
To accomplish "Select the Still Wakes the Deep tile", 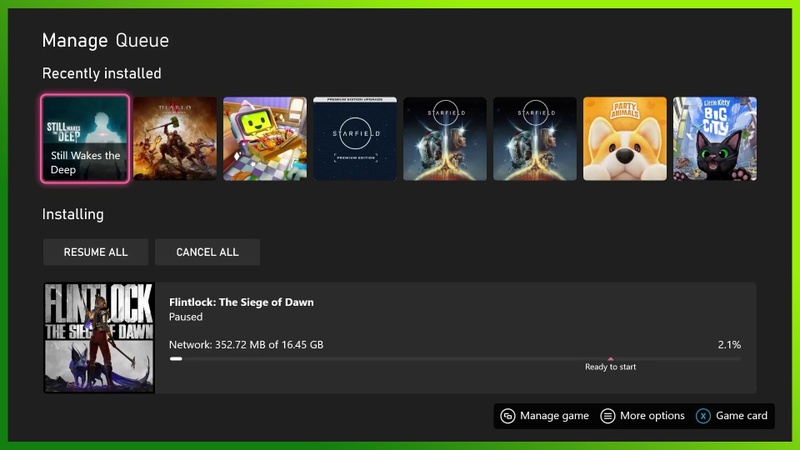I will [85, 138].
